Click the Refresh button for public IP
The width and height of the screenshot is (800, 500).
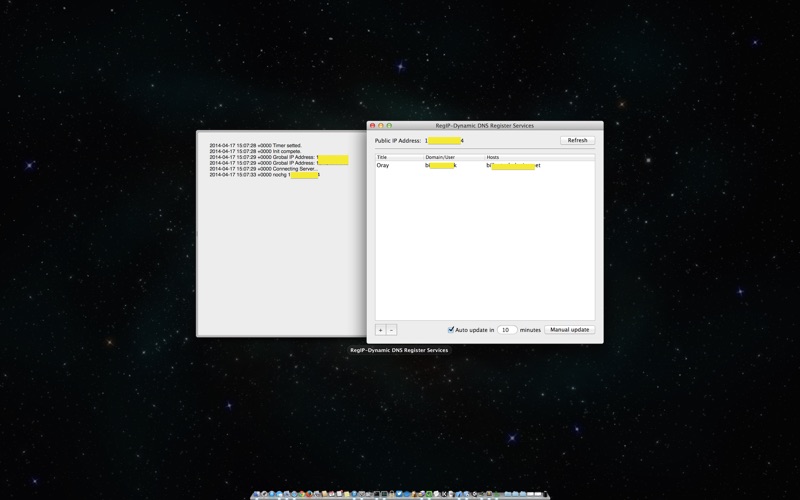pyautogui.click(x=577, y=141)
